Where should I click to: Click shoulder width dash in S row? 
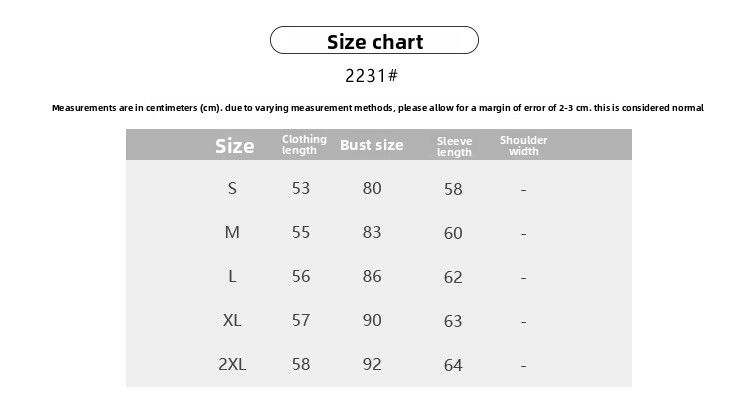click(523, 189)
